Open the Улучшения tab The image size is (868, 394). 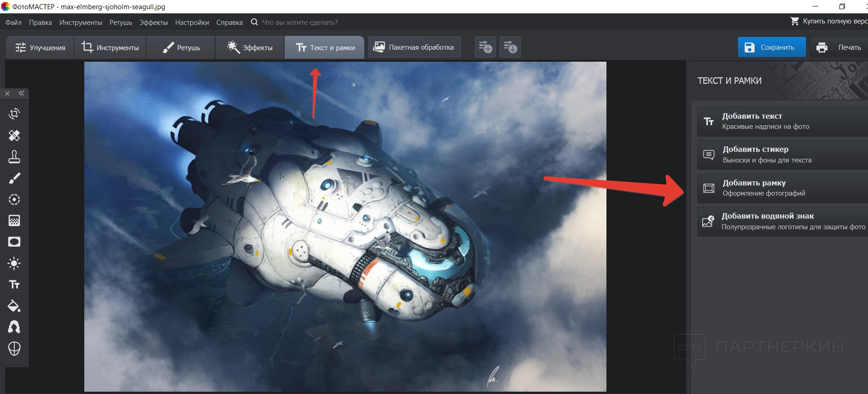click(x=40, y=47)
